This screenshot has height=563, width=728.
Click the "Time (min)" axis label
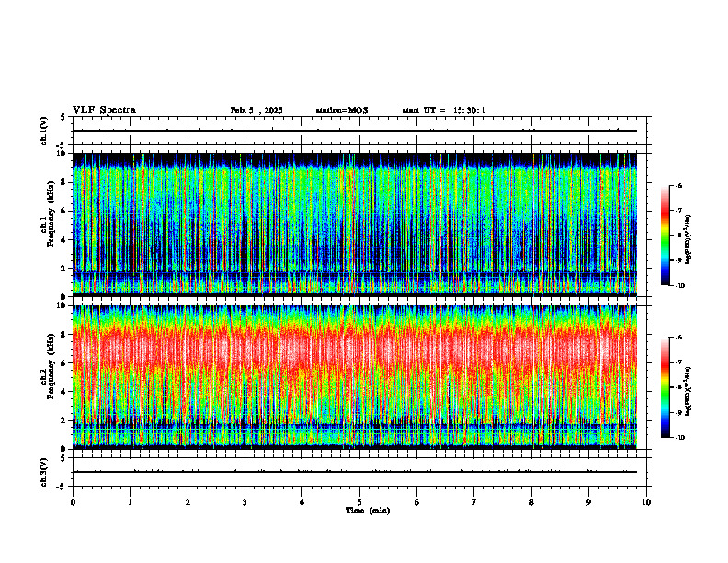[x=368, y=511]
